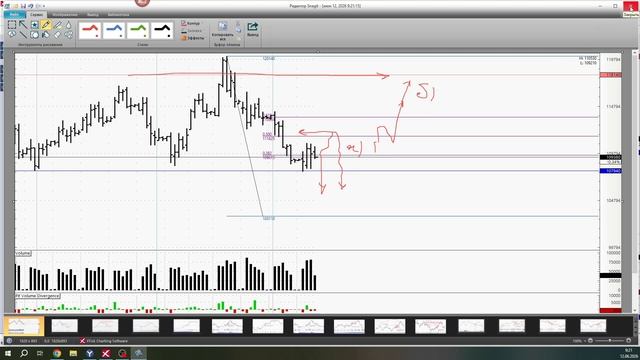Image resolution: width=640 pixels, height=360 pixels.
Task: Select the Selection rectangle drawing tool
Action: [12, 25]
